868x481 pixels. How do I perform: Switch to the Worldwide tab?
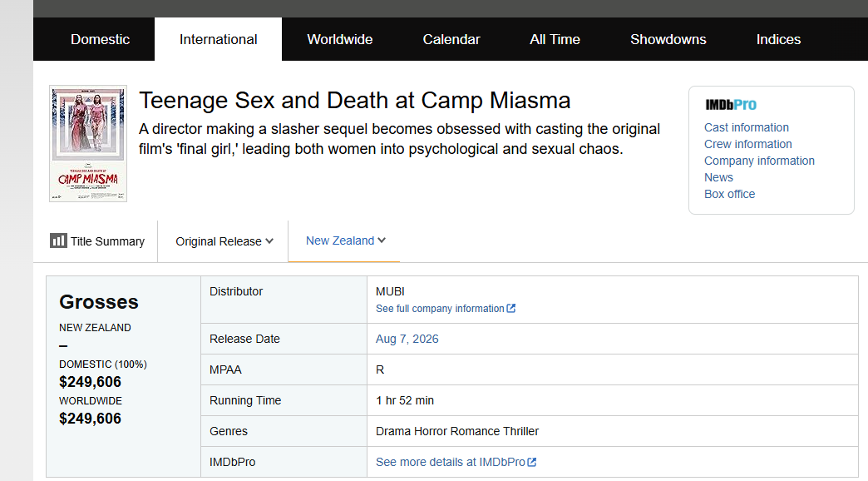tap(340, 39)
